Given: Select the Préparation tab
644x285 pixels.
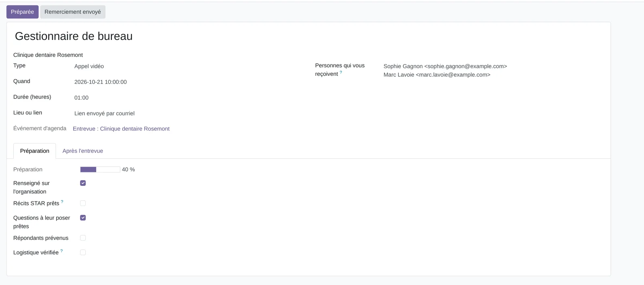Looking at the screenshot, I should [x=35, y=151].
